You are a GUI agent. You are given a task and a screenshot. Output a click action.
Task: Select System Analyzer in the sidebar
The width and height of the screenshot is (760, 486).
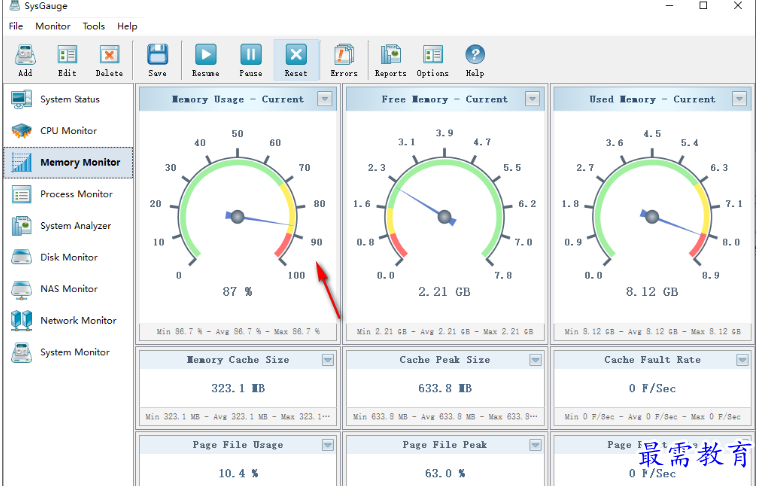pyautogui.click(x=68, y=226)
